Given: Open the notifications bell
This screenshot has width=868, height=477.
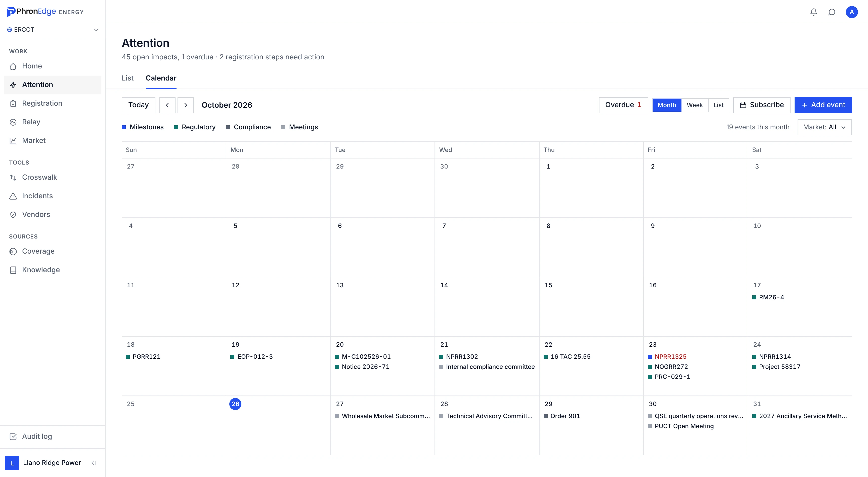Looking at the screenshot, I should (x=813, y=12).
